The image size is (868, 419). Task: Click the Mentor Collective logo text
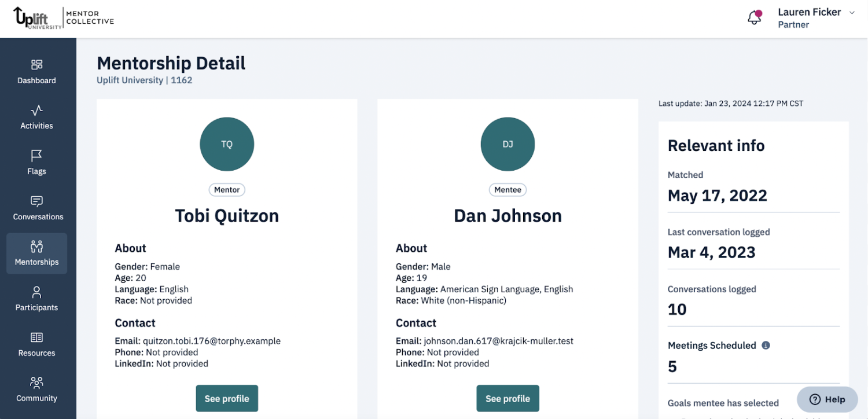[x=90, y=17]
